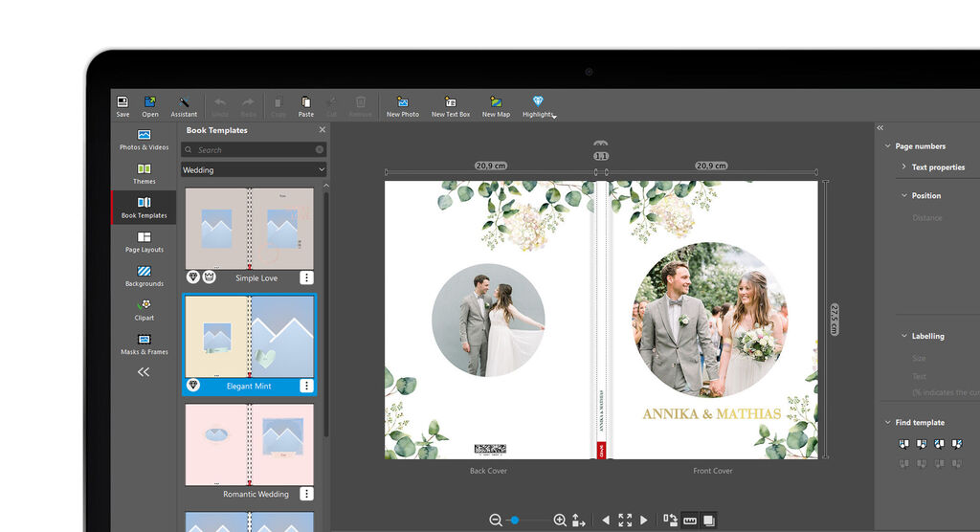
Task: Collapse the Find template section
Action: pos(887,423)
